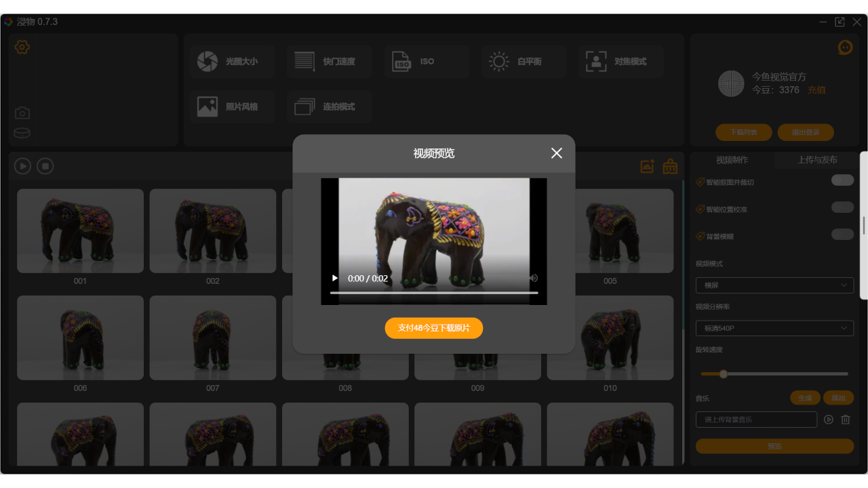This screenshot has height=488, width=868.
Task: Open 照片风格 photo style setting
Action: tap(232, 107)
